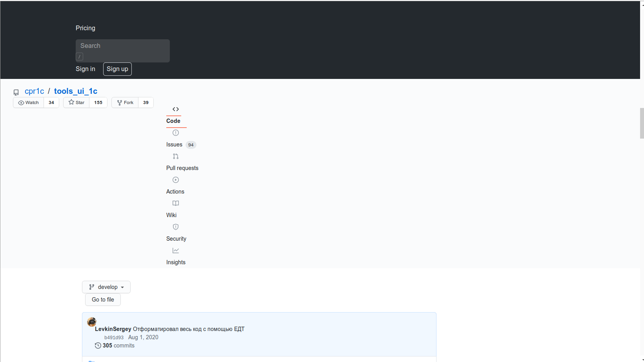Click the Go to file button
This screenshot has width=644, height=362.
pyautogui.click(x=103, y=300)
